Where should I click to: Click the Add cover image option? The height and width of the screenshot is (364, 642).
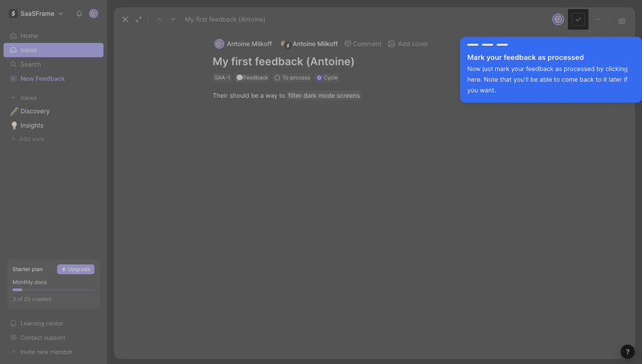tap(408, 44)
